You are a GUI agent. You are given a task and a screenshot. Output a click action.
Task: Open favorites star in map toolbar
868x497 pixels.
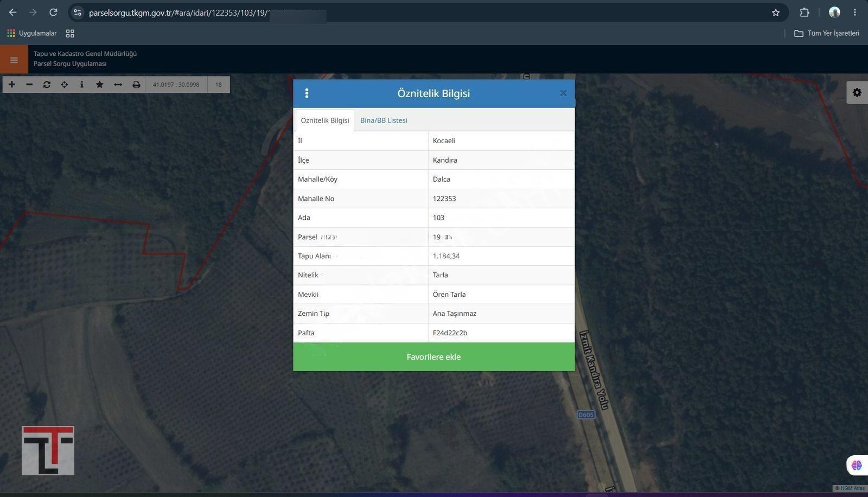[99, 85]
